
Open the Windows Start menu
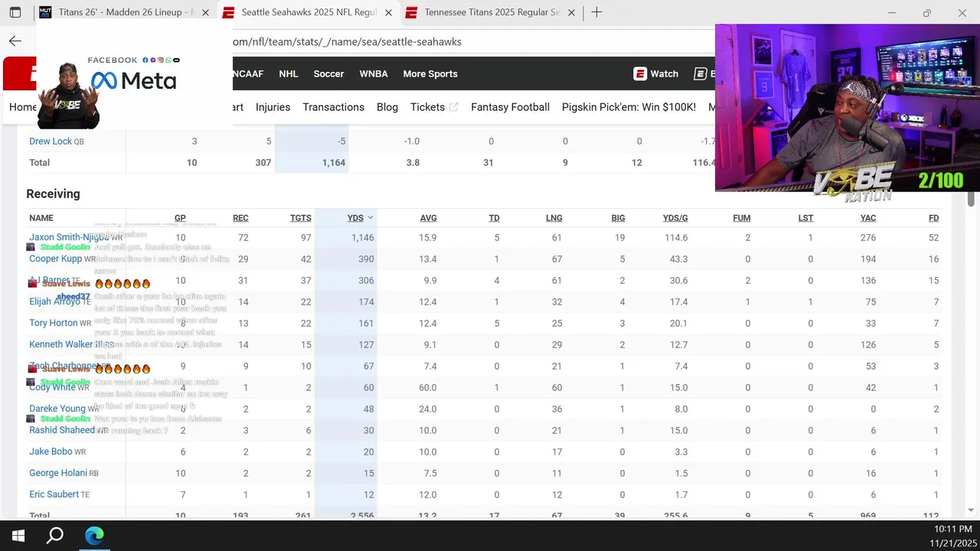tap(18, 535)
